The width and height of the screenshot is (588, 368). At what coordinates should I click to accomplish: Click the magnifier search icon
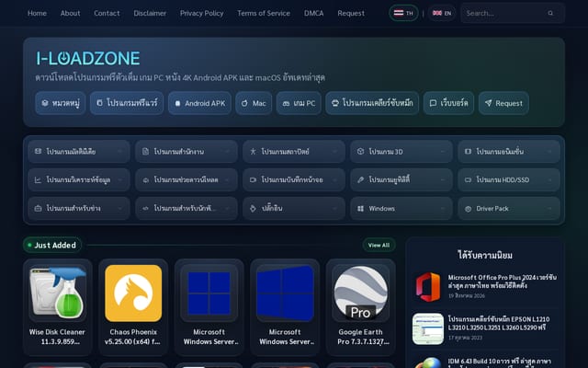click(x=550, y=13)
